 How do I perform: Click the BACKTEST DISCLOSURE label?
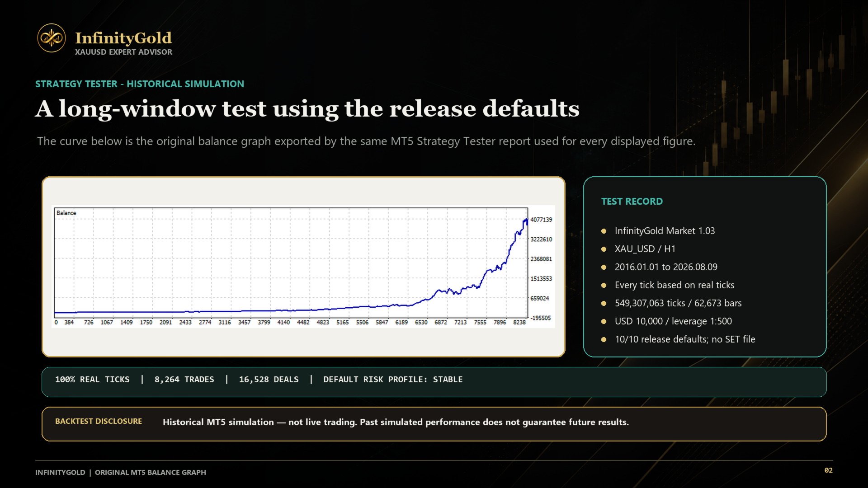(99, 421)
